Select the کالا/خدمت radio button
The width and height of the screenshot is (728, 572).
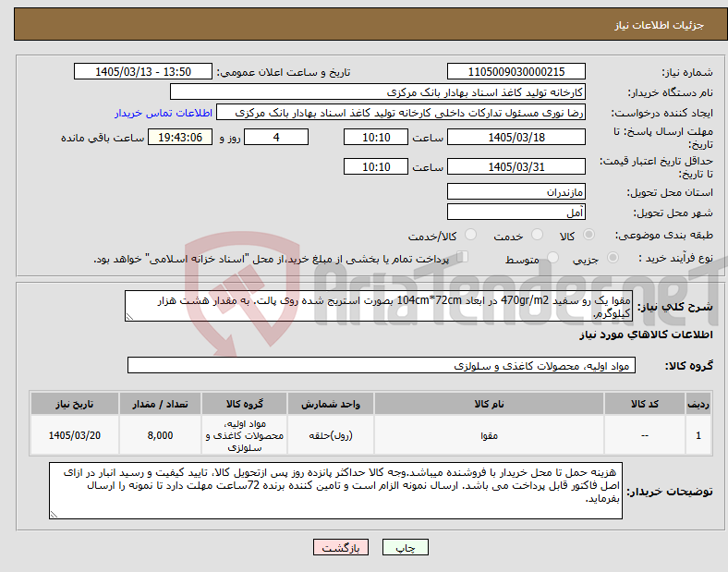[x=471, y=235]
